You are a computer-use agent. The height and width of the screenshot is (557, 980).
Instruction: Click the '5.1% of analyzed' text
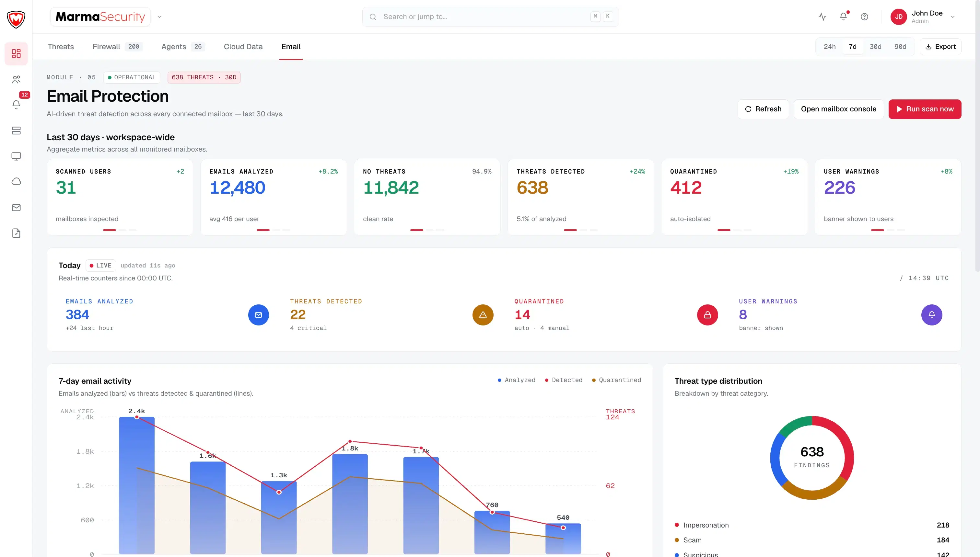coord(541,219)
